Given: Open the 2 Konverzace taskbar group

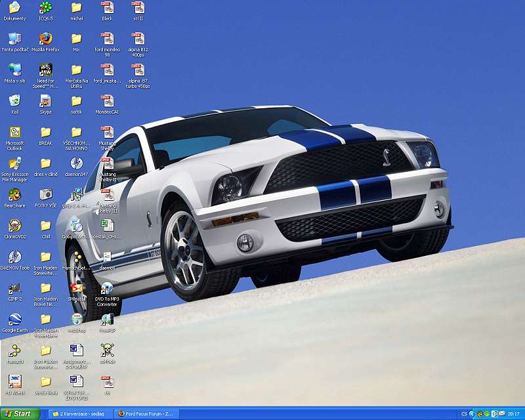Looking at the screenshot, I should coord(77,414).
